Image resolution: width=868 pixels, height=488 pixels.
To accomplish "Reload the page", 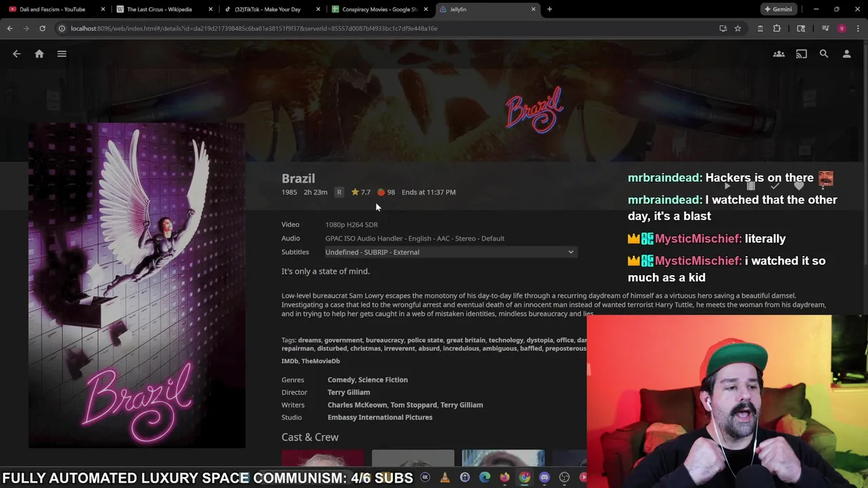I will (42, 28).
